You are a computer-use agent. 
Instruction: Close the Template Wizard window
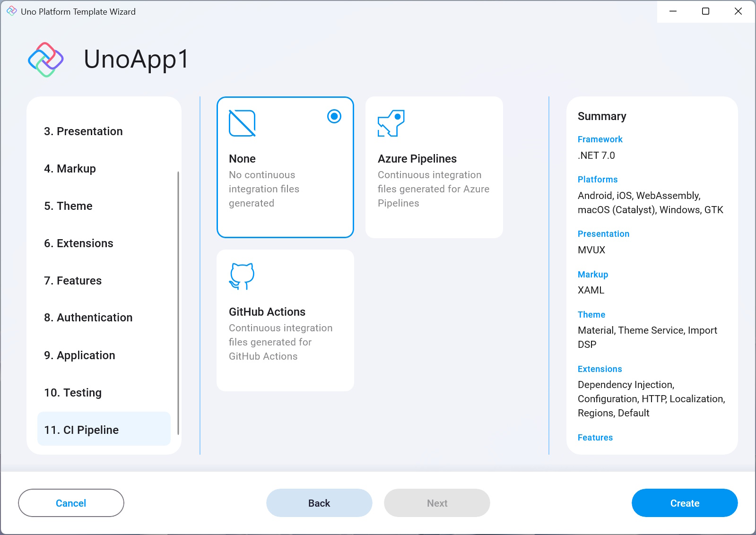point(738,11)
